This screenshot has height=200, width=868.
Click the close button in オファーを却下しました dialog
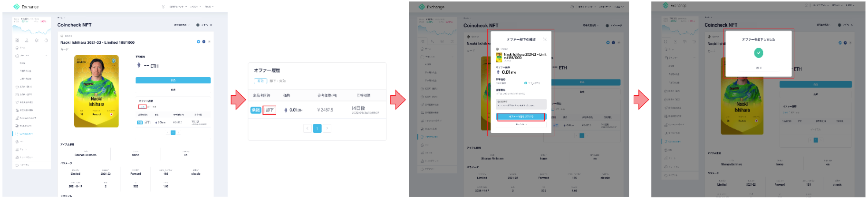tap(758, 68)
